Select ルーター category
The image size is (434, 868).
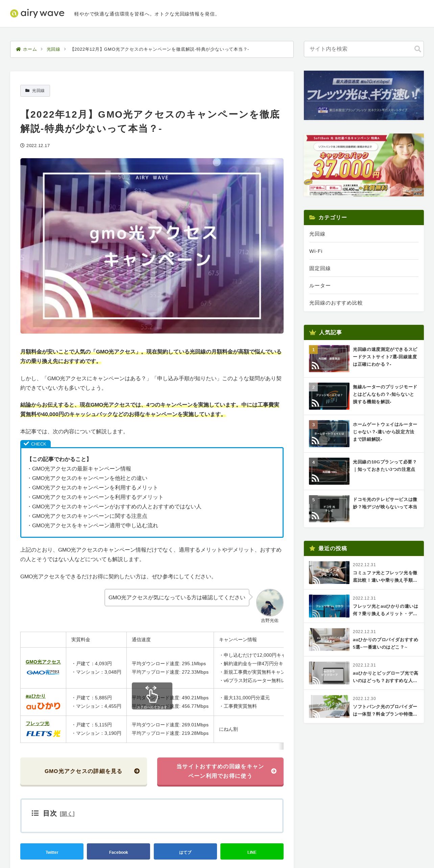[x=364, y=286]
